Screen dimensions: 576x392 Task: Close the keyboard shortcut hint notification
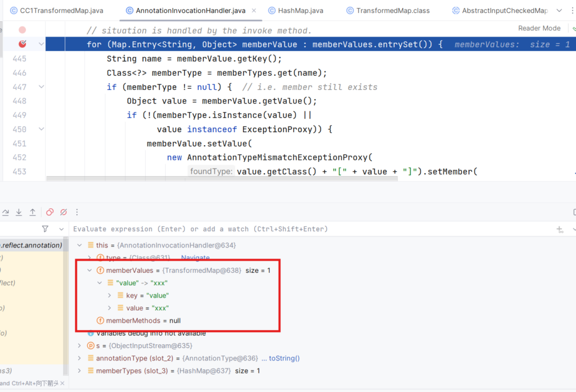(x=62, y=383)
